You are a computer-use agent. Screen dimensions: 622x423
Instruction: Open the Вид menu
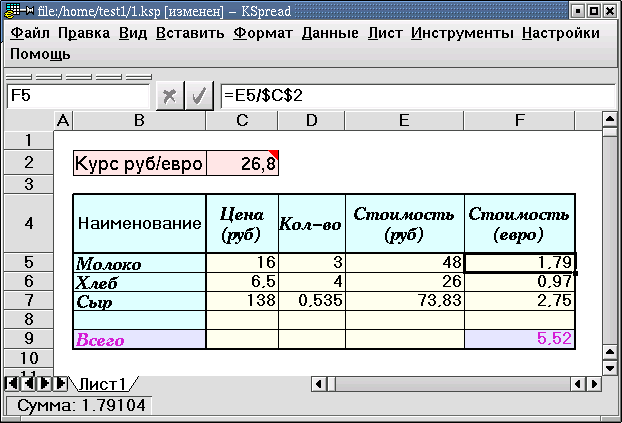pyautogui.click(x=133, y=33)
